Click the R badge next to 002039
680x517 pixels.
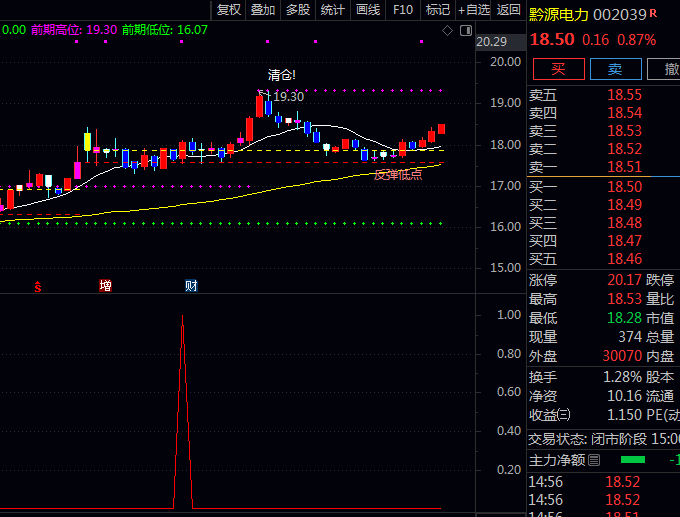tap(653, 14)
